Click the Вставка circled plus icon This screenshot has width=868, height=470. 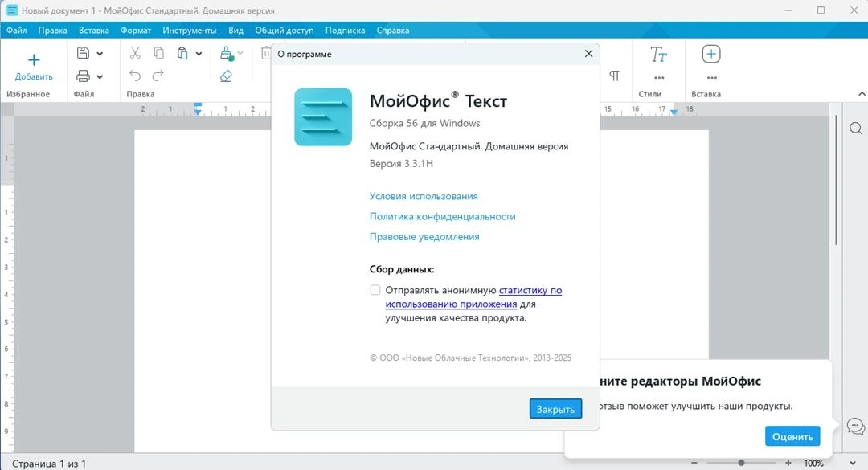[x=711, y=55]
